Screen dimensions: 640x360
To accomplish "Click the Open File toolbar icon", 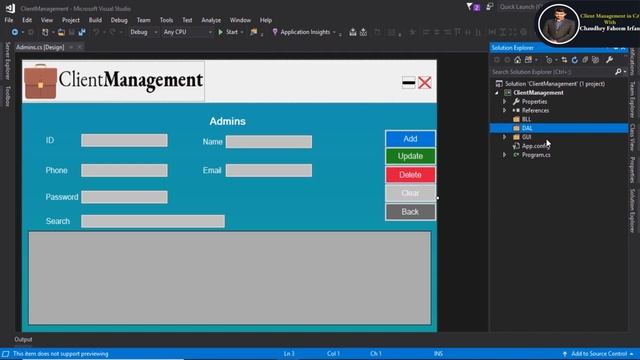I will coord(61,32).
